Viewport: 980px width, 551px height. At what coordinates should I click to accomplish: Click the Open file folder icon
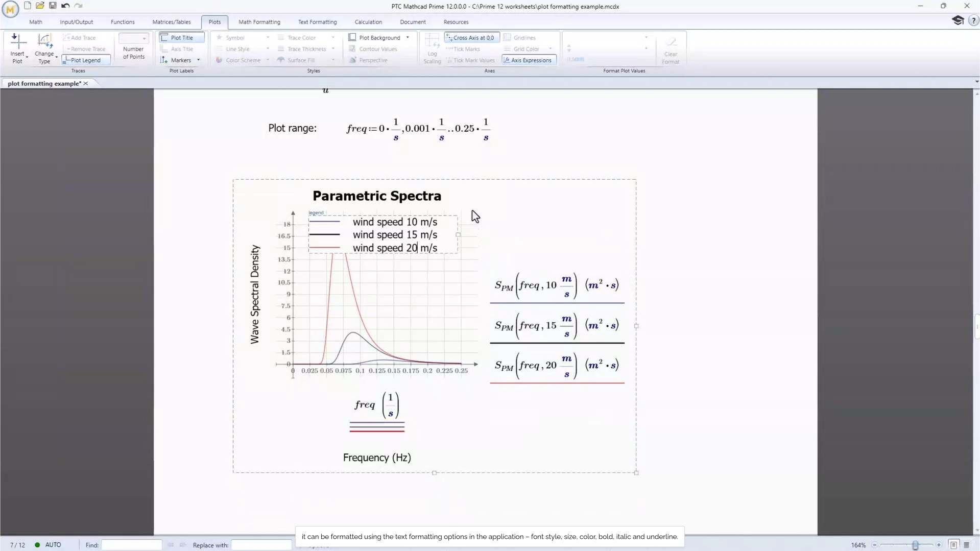(x=40, y=6)
